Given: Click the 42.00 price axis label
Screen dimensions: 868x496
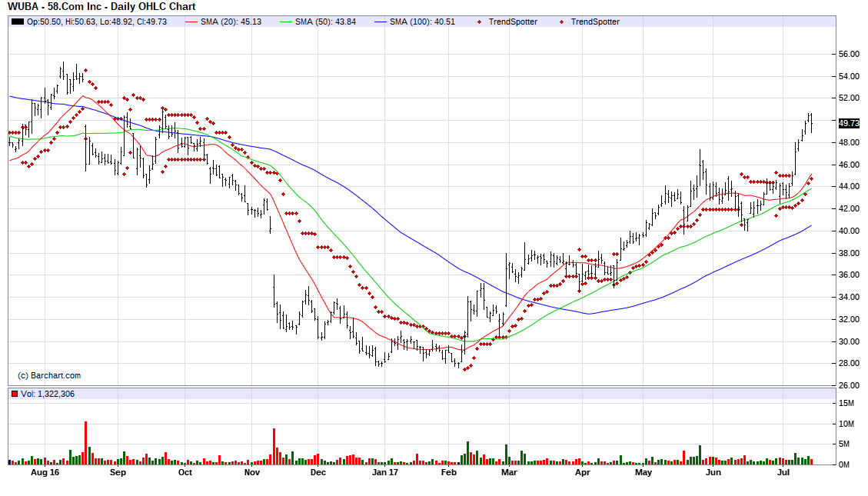Looking at the screenshot, I should tap(850, 208).
